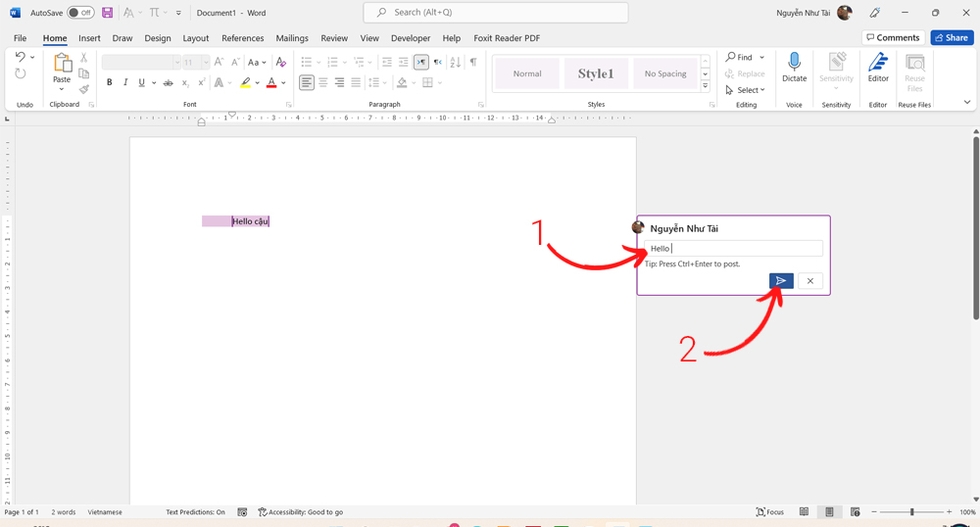Click the Subscript icon
Image resolution: width=980 pixels, height=527 pixels.
185,82
